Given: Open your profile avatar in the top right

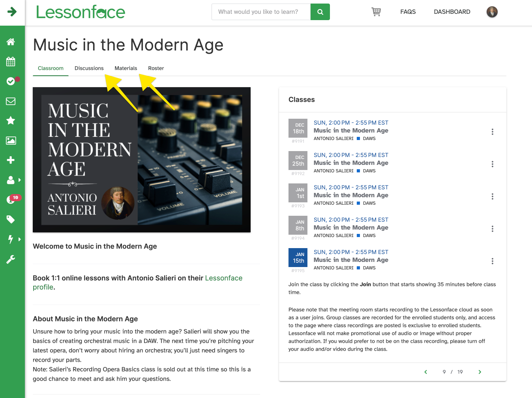Looking at the screenshot, I should tap(492, 12).
